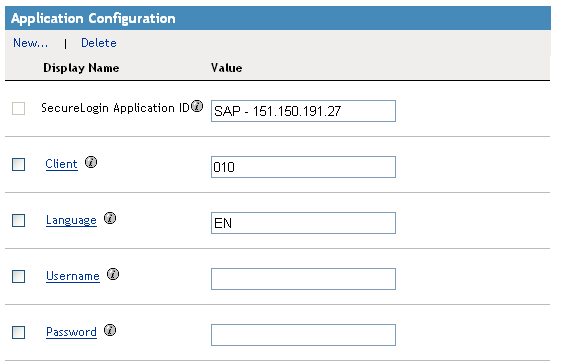Open the Language link
The height and width of the screenshot is (362, 561).
pos(71,220)
